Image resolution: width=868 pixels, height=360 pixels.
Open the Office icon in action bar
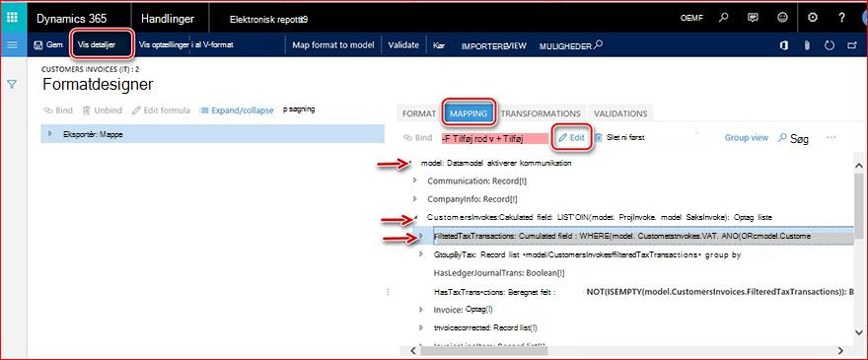pos(784,45)
